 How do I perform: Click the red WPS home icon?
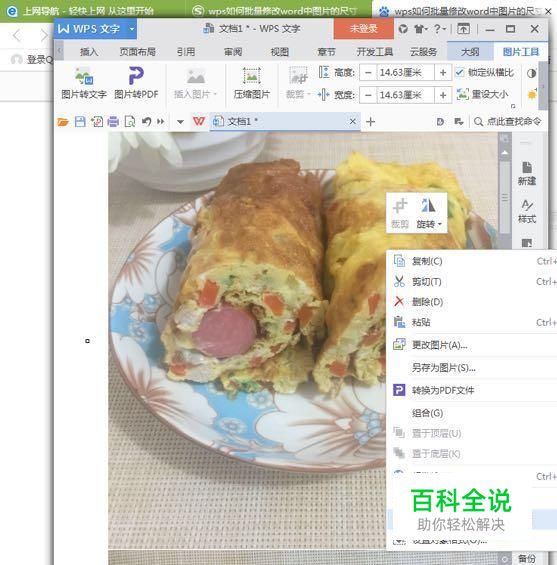(199, 121)
